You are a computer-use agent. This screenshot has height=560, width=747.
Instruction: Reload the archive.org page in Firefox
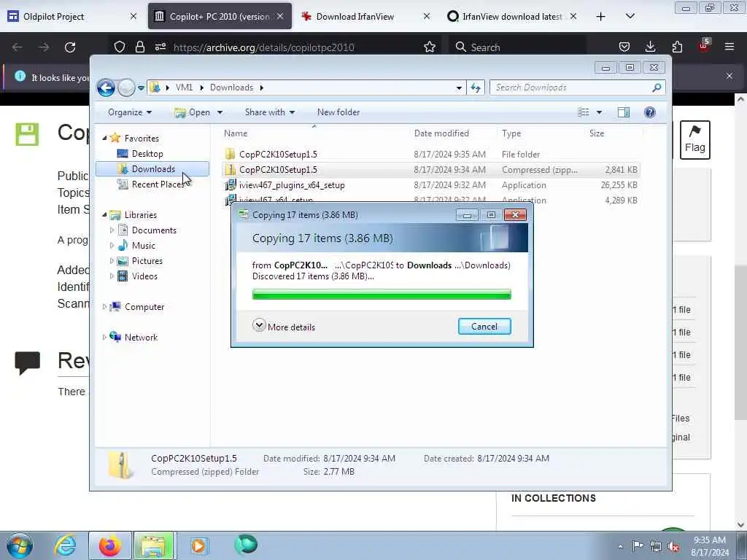click(70, 47)
